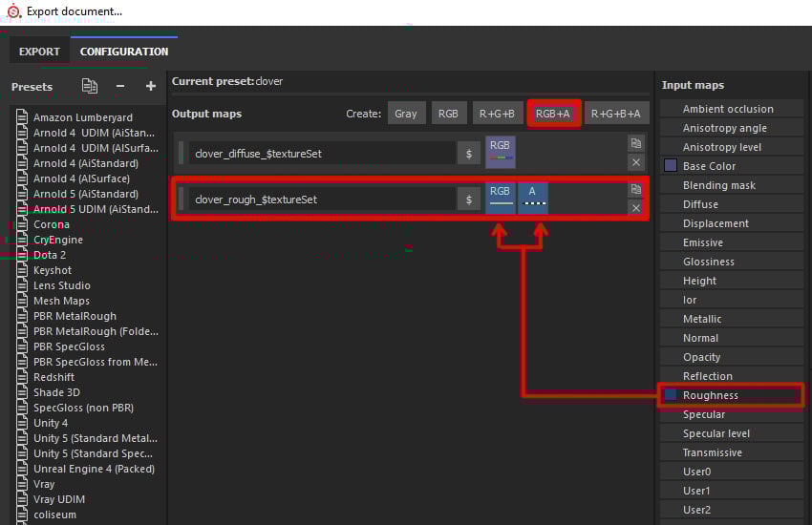Select the Shade 3D preset
The width and height of the screenshot is (812, 525).
pyautogui.click(x=56, y=392)
